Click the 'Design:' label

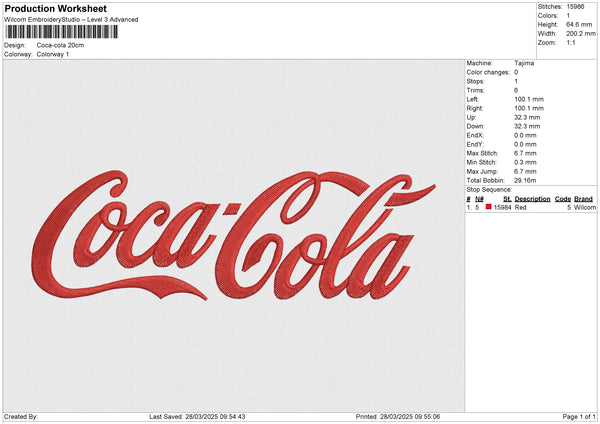[15, 45]
